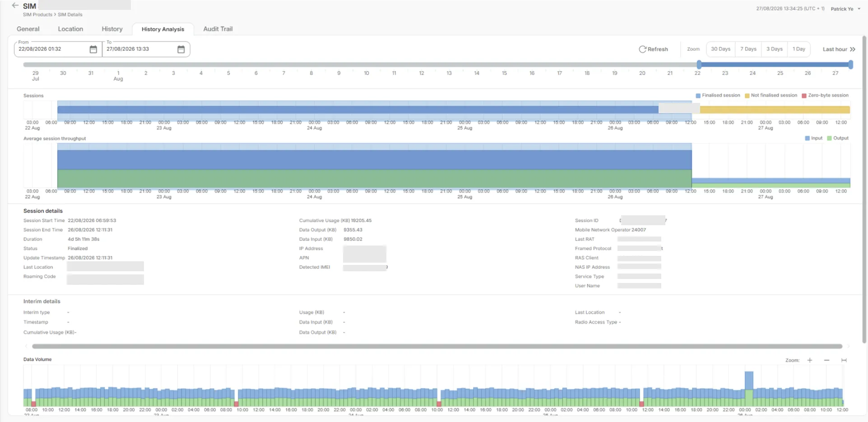This screenshot has height=422, width=868.
Task: Click the Session details heading
Action: [x=43, y=211]
